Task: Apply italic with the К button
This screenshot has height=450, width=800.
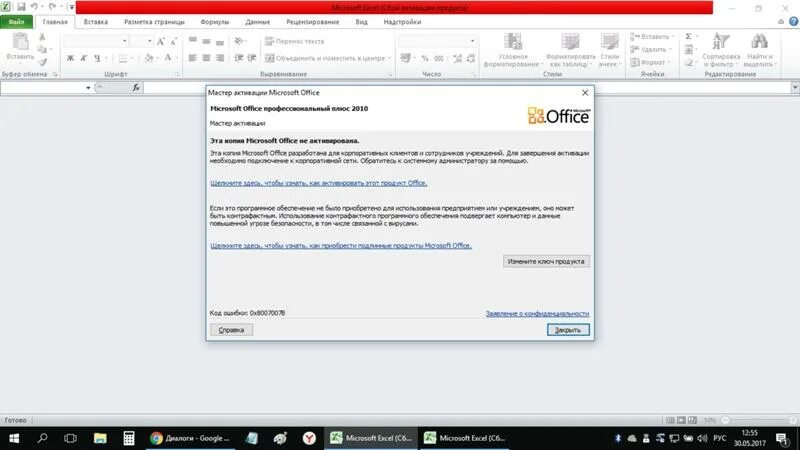Action: click(84, 58)
